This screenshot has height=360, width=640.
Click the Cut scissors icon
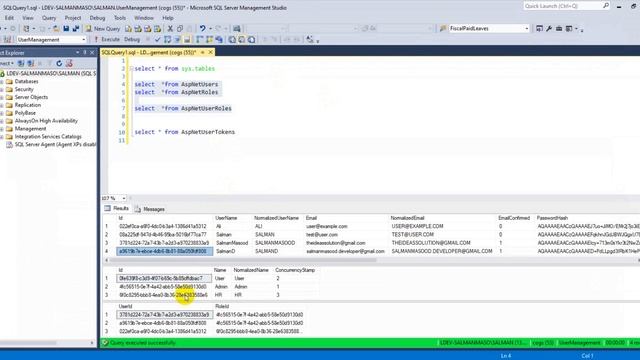click(170, 29)
